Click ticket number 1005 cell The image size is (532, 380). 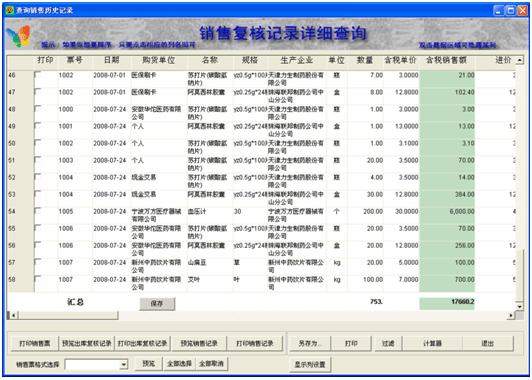tap(75, 215)
